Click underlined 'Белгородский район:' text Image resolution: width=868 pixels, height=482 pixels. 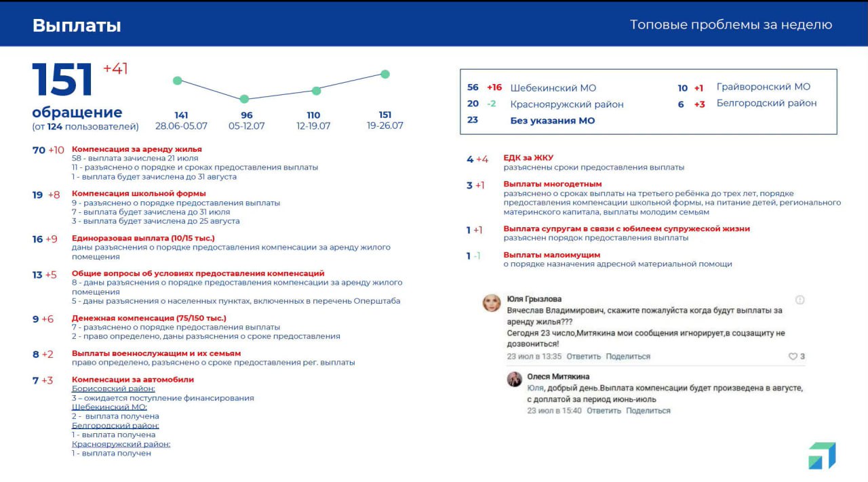(x=115, y=426)
